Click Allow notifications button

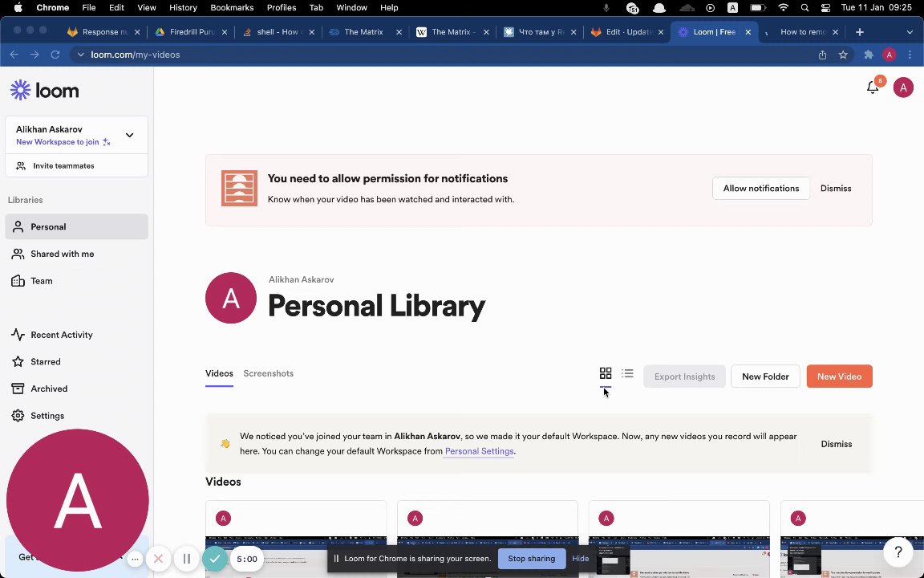point(760,188)
